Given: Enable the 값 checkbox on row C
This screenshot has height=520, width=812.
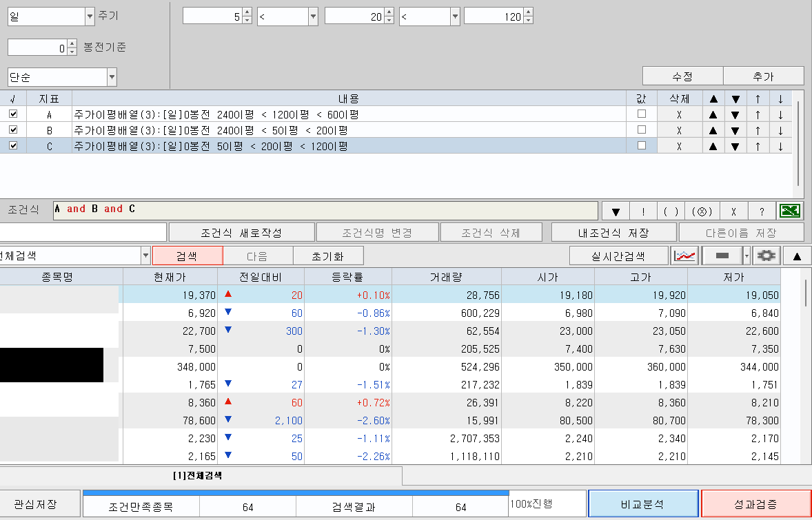Looking at the screenshot, I should click(x=640, y=145).
